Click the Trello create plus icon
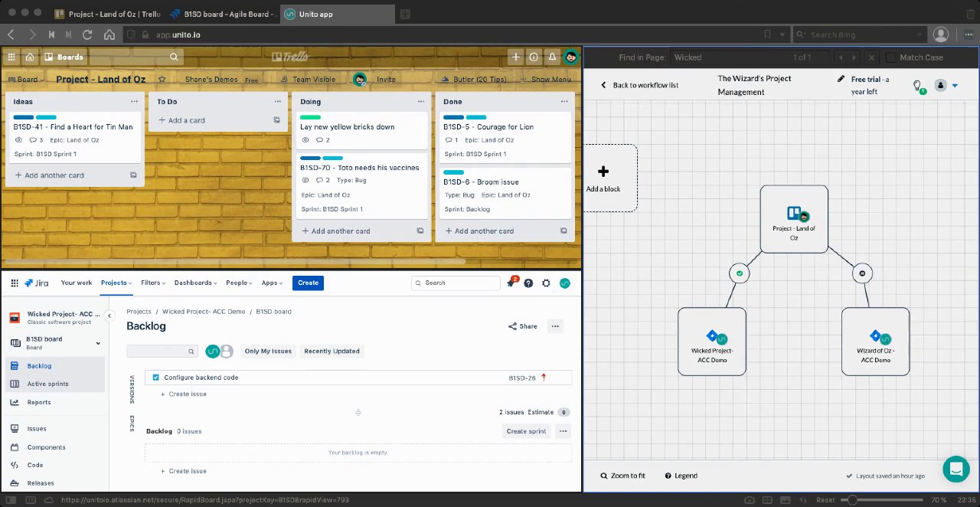The height and width of the screenshot is (507, 980). [516, 57]
